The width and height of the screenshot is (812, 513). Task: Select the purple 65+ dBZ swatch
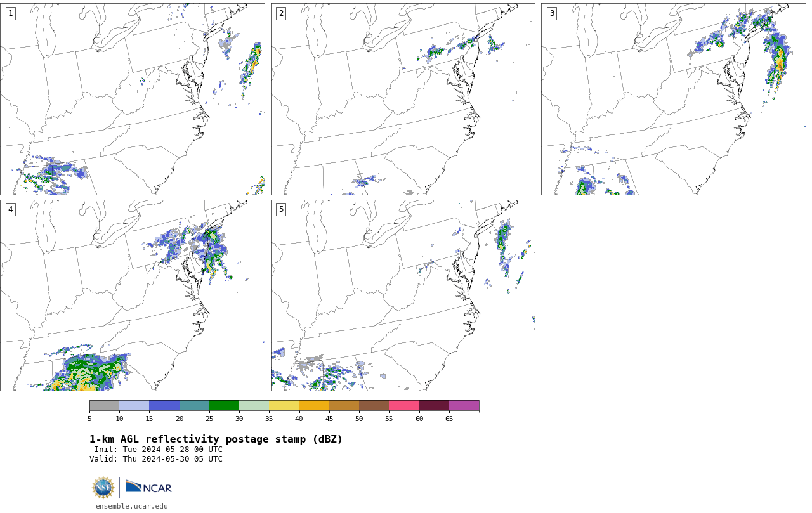click(x=464, y=406)
